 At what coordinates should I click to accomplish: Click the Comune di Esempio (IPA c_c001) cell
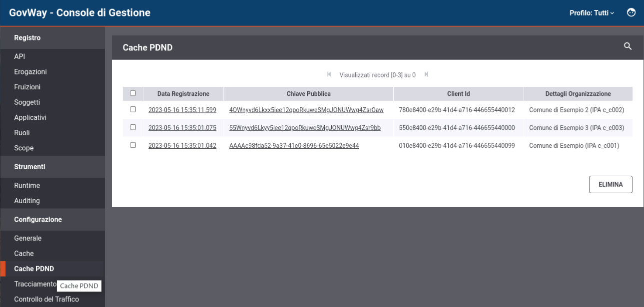(x=574, y=146)
